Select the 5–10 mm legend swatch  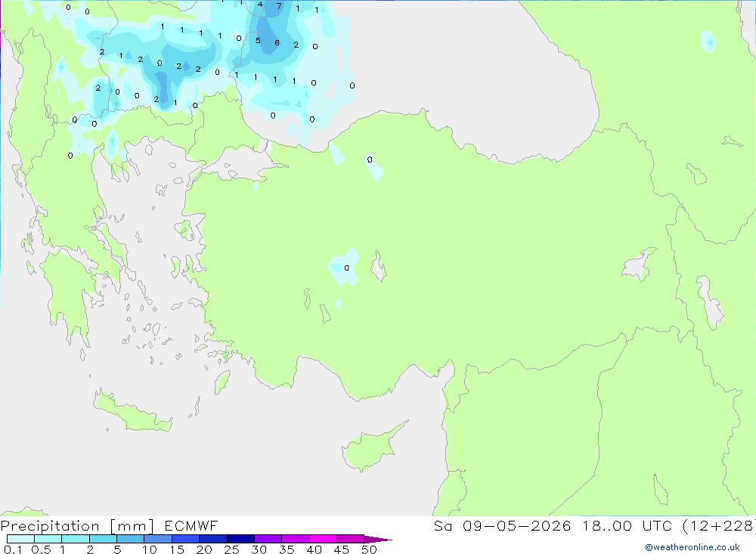click(x=131, y=539)
